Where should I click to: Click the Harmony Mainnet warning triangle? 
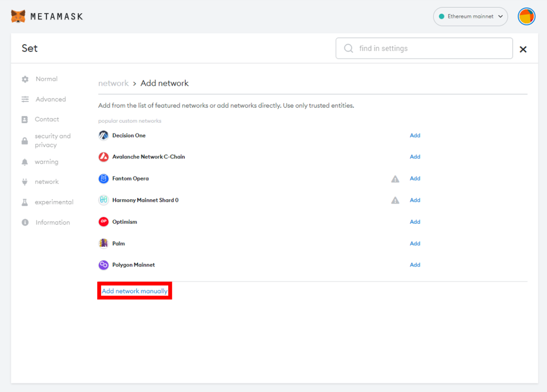tap(395, 200)
